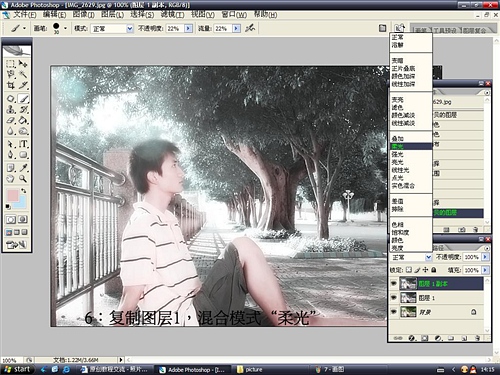
Task: Select the Healing/Patch tool
Action: point(11,99)
